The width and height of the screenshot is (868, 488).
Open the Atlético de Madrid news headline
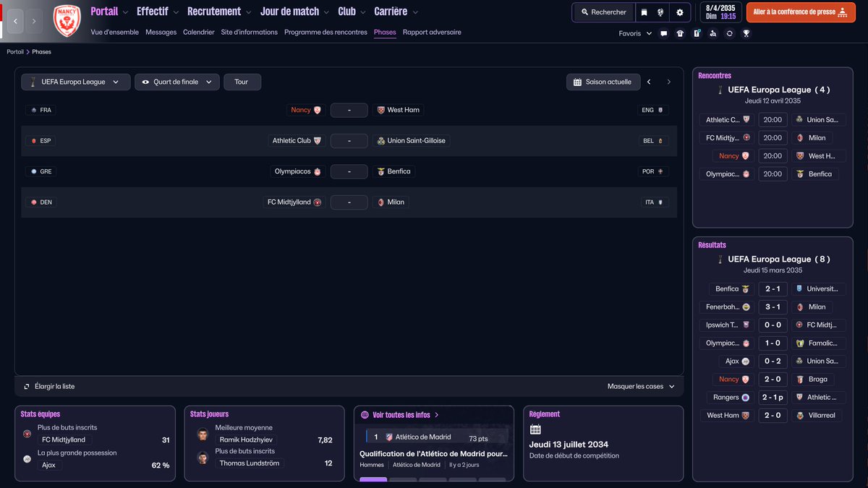[x=434, y=454]
